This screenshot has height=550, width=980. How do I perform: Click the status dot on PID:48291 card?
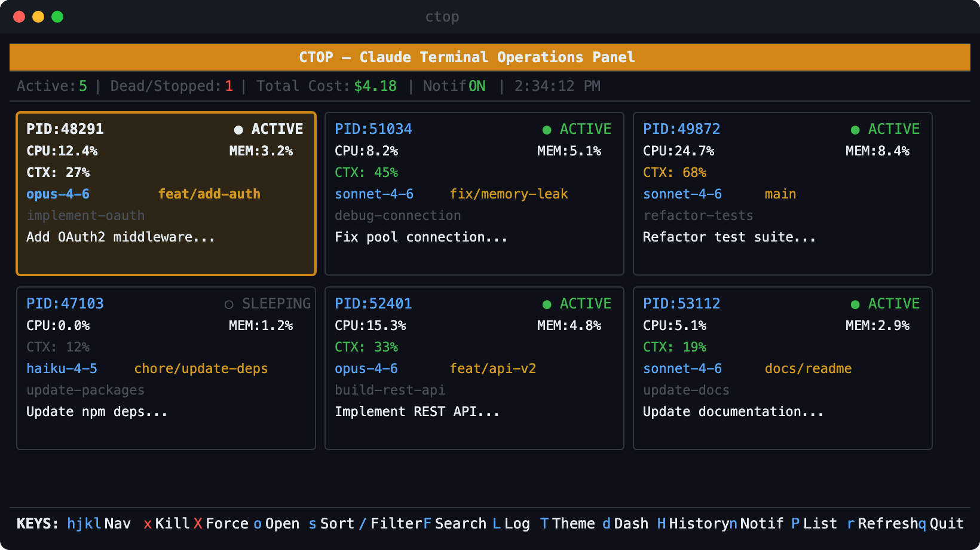[238, 130]
